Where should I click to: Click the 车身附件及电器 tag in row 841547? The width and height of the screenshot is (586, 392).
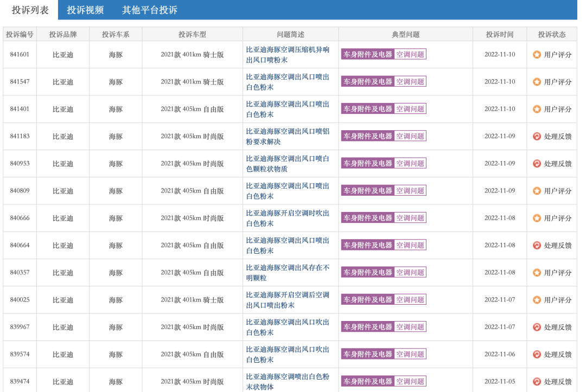[x=368, y=81]
